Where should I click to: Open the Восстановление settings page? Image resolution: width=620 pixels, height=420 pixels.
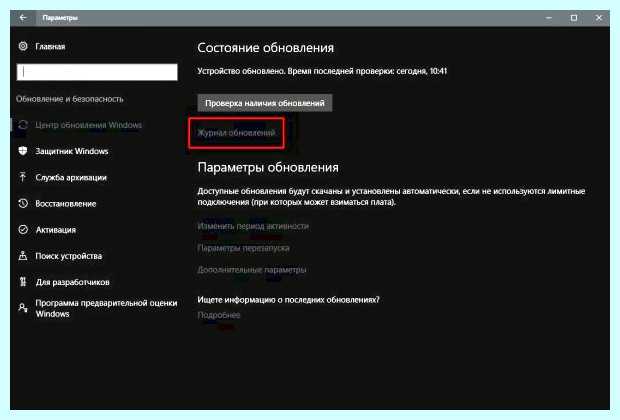66,204
